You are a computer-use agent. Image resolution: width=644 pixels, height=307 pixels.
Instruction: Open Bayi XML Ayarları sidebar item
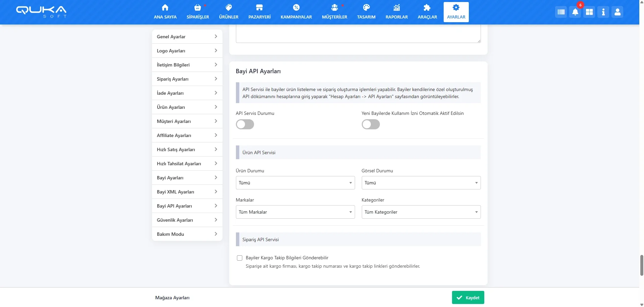(x=187, y=192)
